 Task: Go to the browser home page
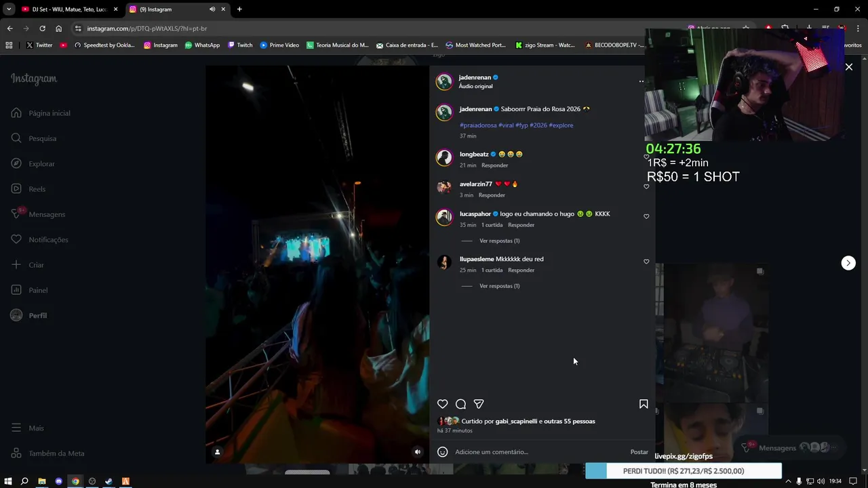coord(58,28)
